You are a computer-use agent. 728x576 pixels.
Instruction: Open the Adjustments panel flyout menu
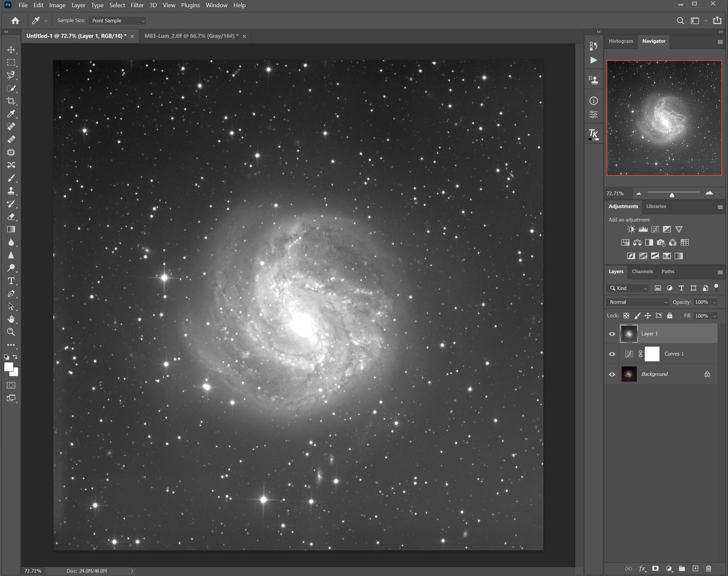[x=720, y=207]
